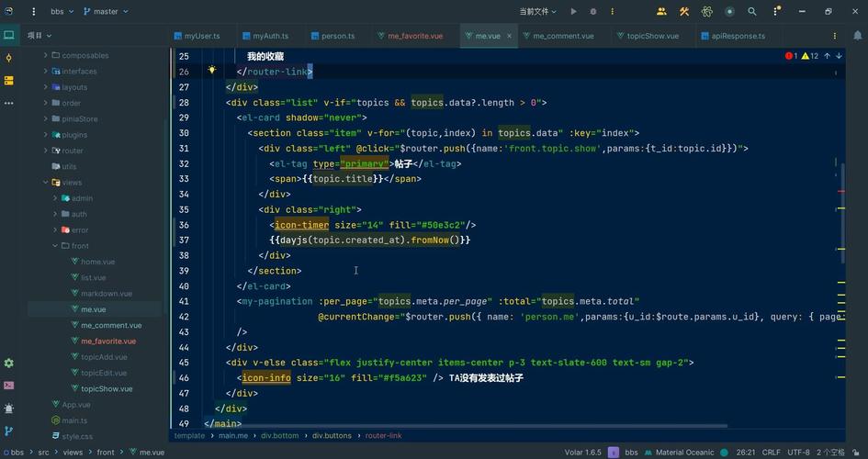Viewport: 868px width, 459px height.
Task: Expand the composables folder
Action: tap(45, 56)
